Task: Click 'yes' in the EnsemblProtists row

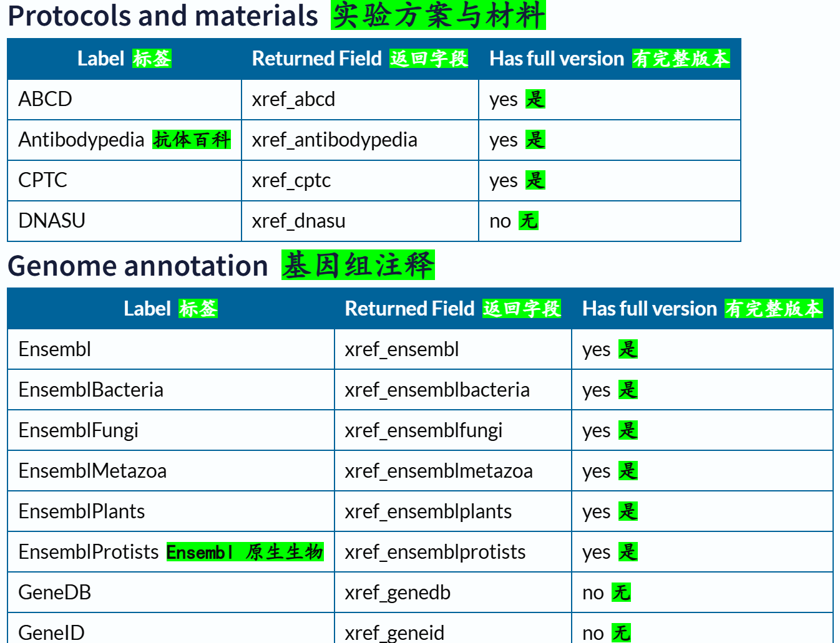Action: [x=597, y=553]
